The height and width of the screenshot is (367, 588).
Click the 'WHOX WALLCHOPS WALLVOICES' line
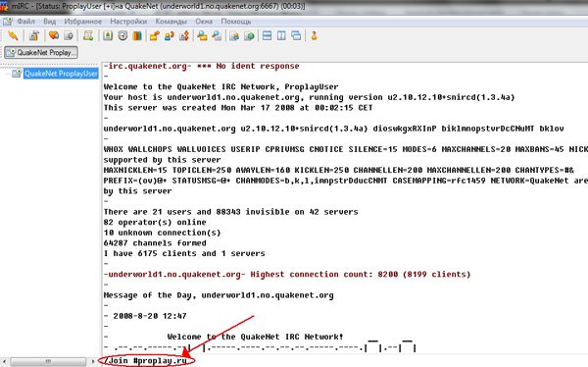(346, 149)
